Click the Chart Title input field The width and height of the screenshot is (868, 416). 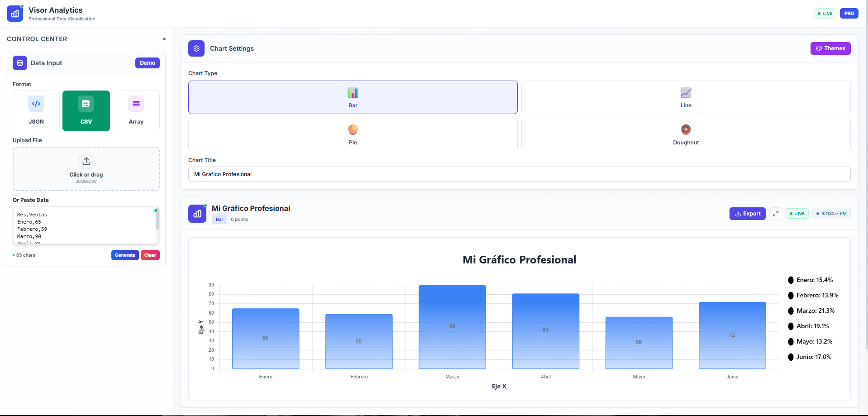pyautogui.click(x=519, y=174)
